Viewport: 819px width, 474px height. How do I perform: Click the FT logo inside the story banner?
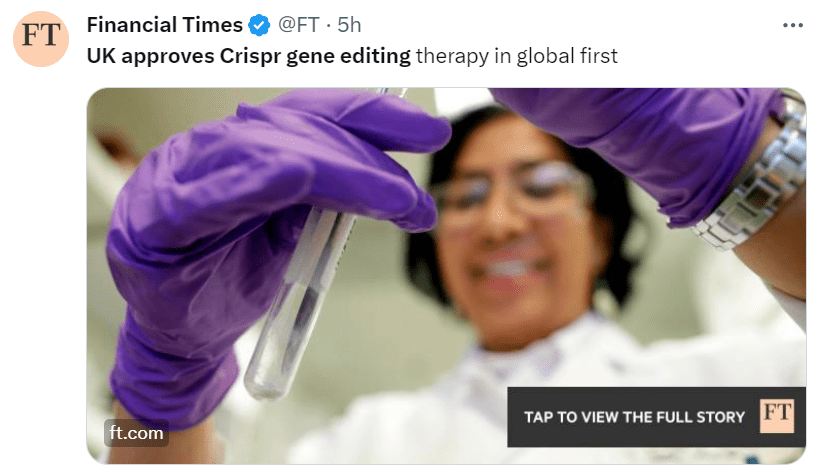[x=777, y=416]
